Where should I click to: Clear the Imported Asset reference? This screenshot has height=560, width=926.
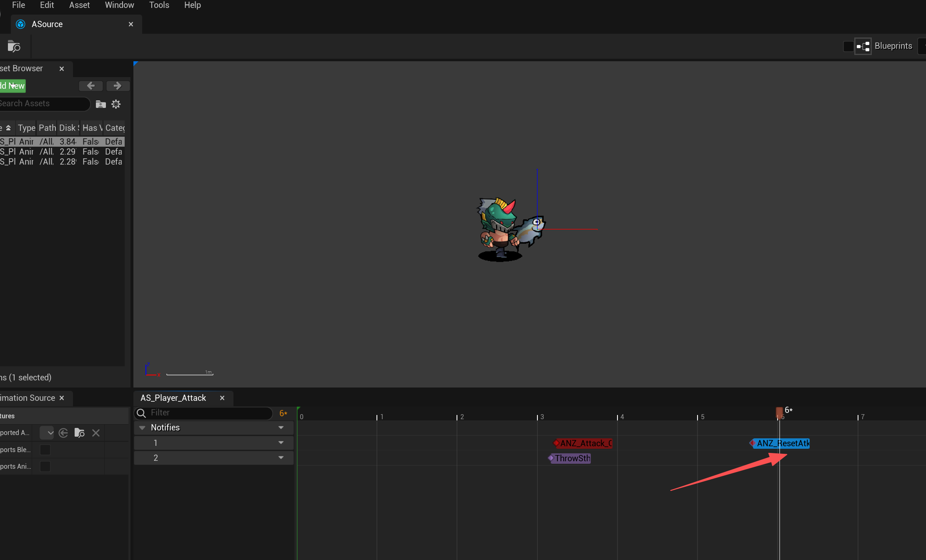(x=96, y=433)
